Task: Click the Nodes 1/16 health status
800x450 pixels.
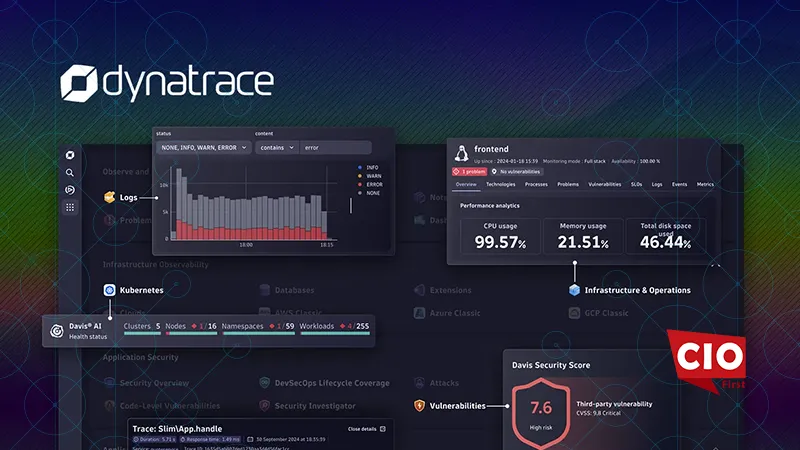Action: 191,329
